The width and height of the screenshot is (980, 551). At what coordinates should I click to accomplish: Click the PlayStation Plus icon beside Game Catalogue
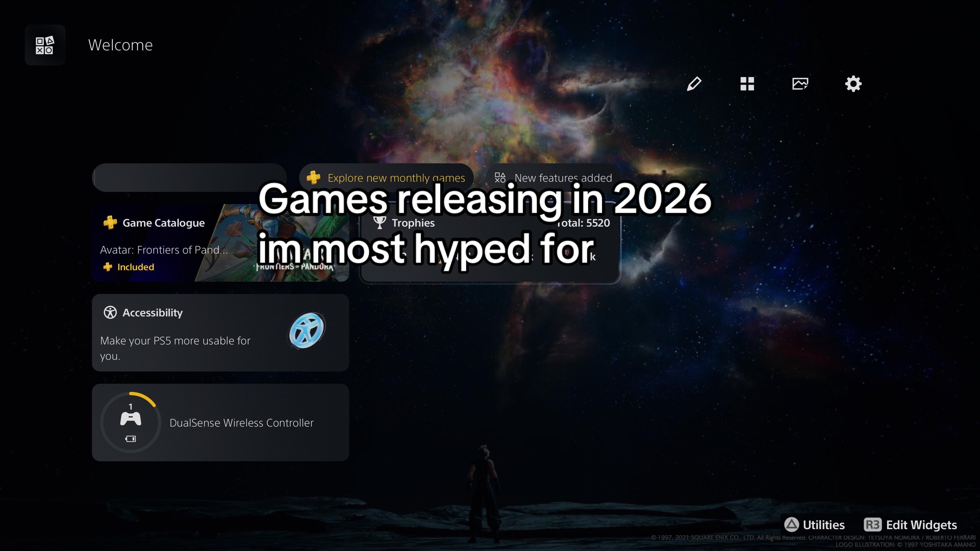110,223
